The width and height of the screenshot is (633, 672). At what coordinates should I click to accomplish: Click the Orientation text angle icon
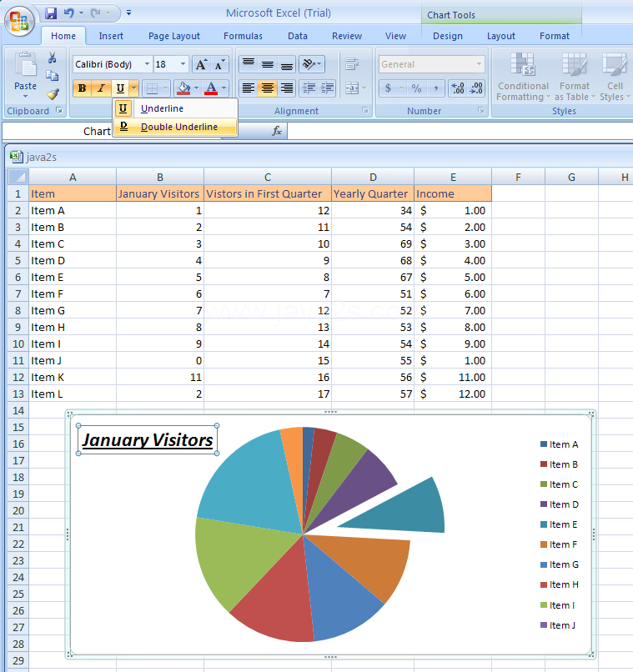pos(312,64)
